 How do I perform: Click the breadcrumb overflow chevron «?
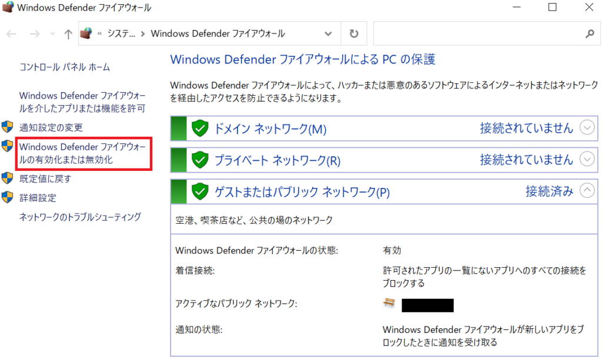click(x=99, y=33)
